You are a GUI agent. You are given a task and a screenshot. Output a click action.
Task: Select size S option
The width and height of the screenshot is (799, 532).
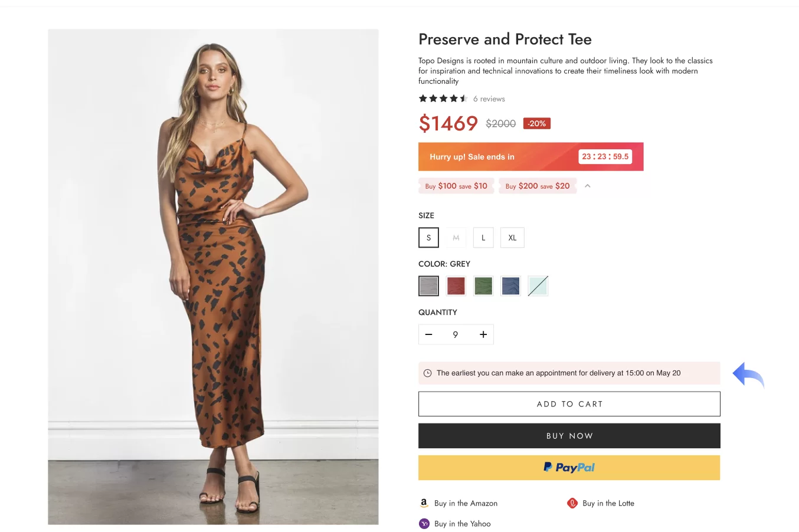click(428, 238)
